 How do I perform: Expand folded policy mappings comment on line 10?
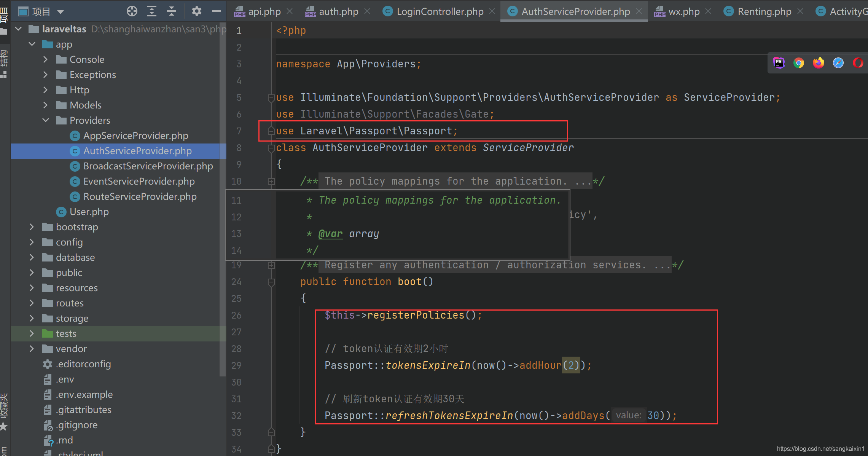271,182
